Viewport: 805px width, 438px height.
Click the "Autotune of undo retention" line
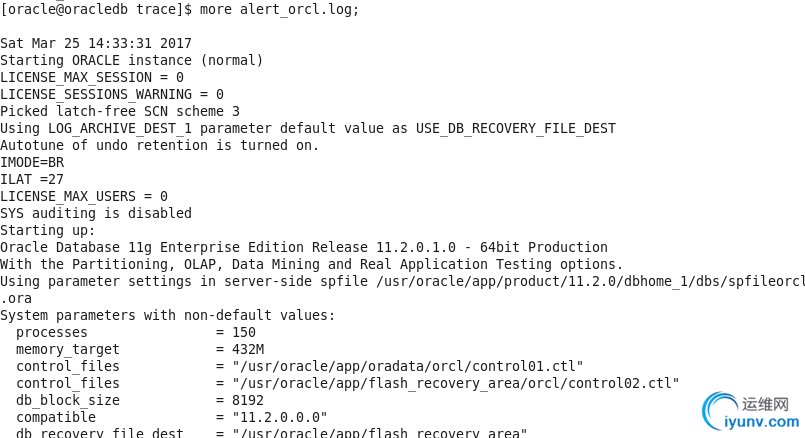click(x=160, y=145)
